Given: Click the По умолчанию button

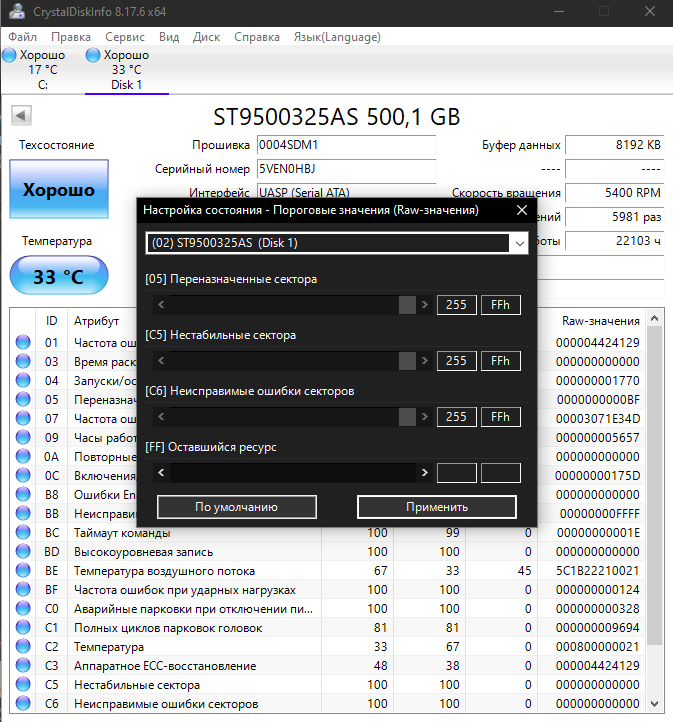Looking at the screenshot, I should point(237,507).
